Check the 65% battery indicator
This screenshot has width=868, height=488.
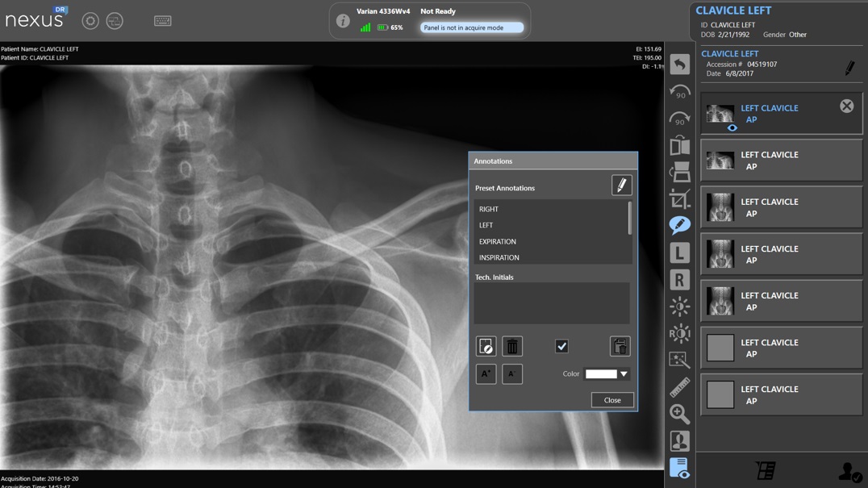pyautogui.click(x=390, y=27)
